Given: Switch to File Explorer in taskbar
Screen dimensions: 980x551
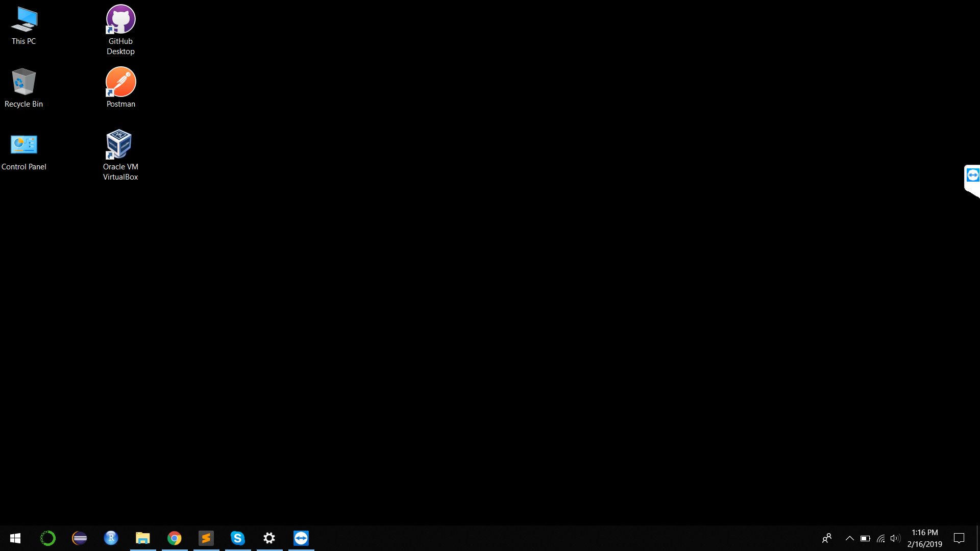Looking at the screenshot, I should [143, 538].
